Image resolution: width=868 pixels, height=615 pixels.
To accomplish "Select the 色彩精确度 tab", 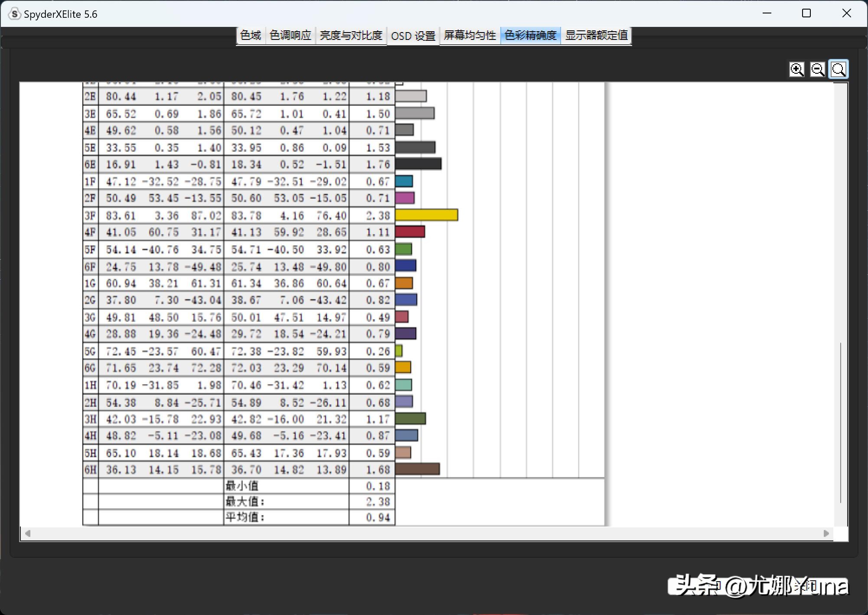I will (530, 36).
